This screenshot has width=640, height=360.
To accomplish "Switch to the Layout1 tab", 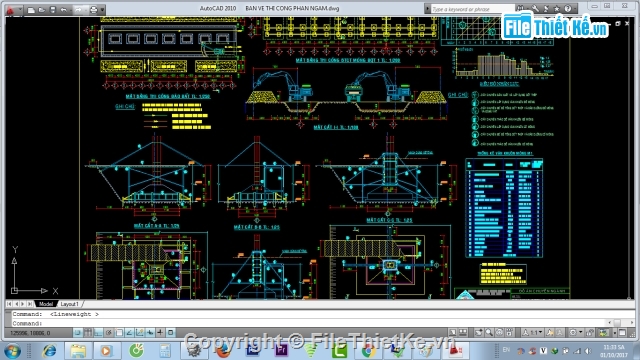I will (x=69, y=304).
